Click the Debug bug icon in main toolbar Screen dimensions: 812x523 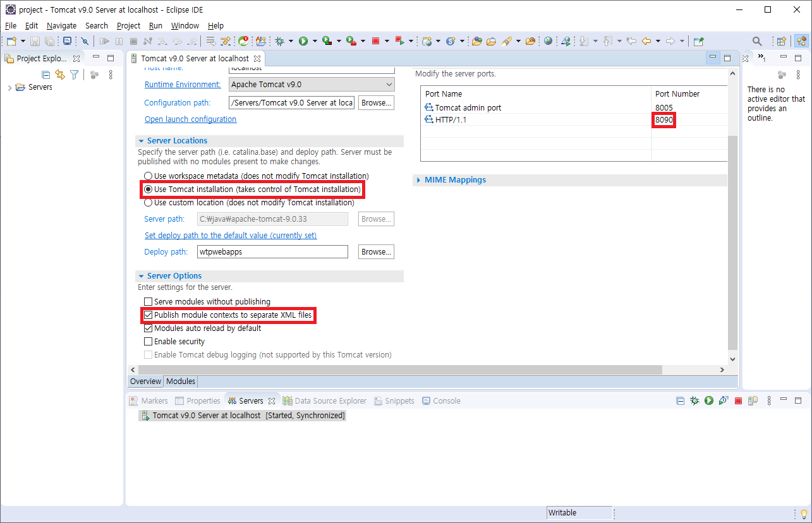(280, 41)
